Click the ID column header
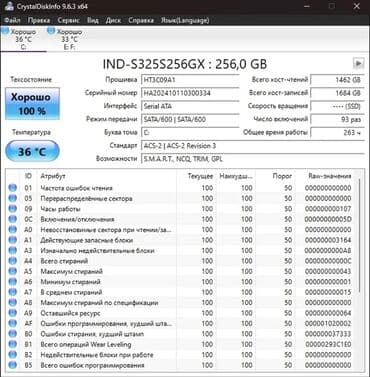 pyautogui.click(x=28, y=176)
